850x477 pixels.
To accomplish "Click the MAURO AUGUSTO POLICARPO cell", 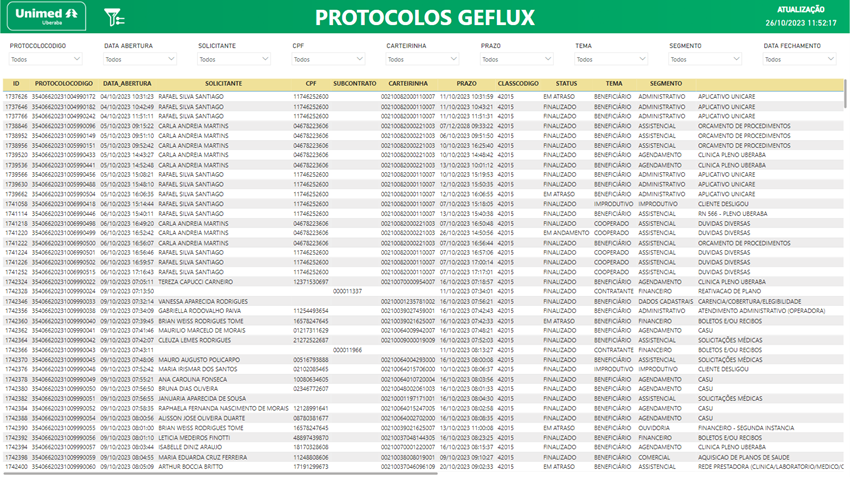I will (x=199, y=360).
